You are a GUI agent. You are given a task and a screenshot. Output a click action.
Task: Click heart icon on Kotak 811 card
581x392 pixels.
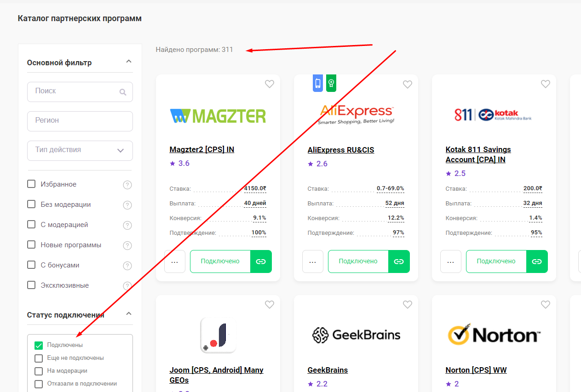(546, 84)
